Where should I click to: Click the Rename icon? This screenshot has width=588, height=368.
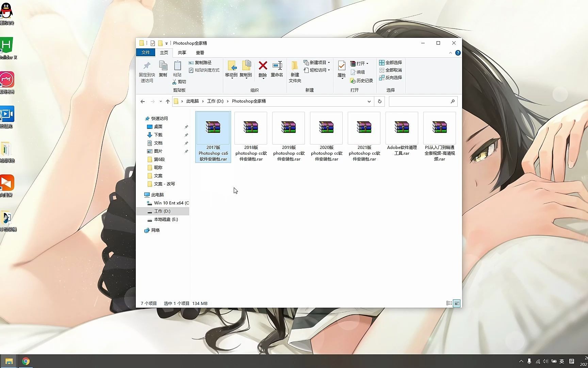(277, 69)
